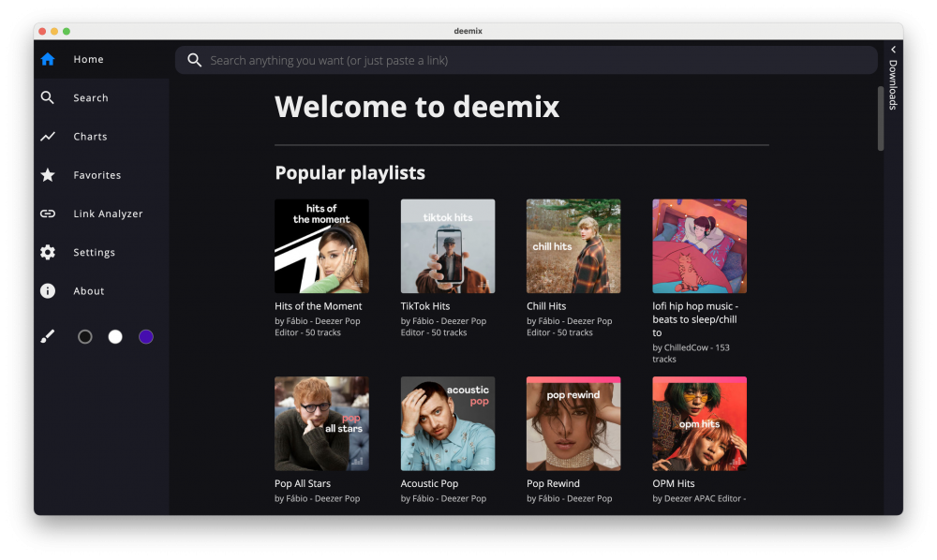Viewport: 937px width, 560px height.
Task: Click the Search magnifier icon in sidebar
Action: click(48, 97)
